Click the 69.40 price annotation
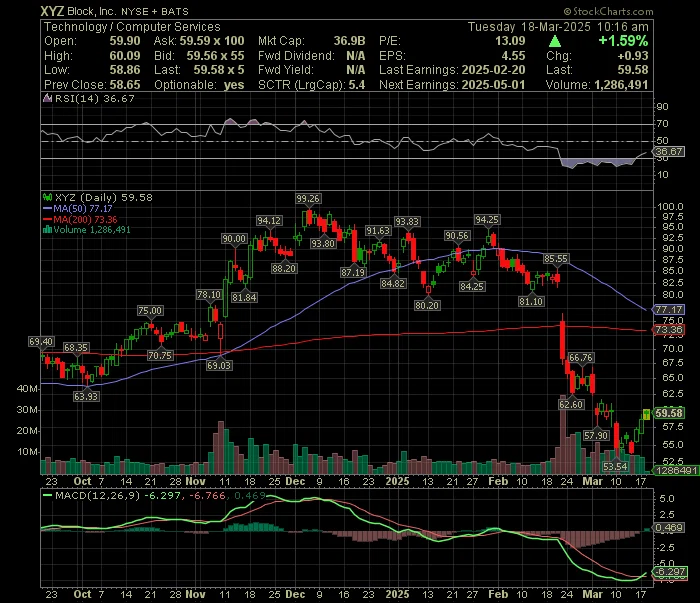 pos(41,342)
